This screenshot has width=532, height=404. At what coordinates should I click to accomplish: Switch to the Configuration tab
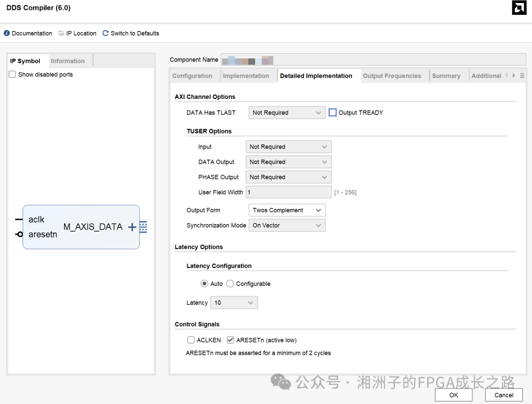[x=192, y=76]
